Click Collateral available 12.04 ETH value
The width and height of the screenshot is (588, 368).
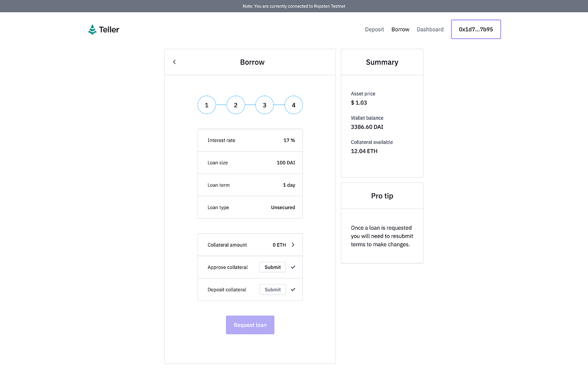pyautogui.click(x=364, y=151)
